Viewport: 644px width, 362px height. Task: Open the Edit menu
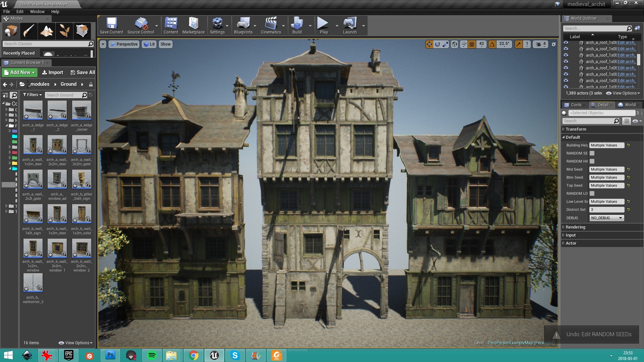pos(20,11)
